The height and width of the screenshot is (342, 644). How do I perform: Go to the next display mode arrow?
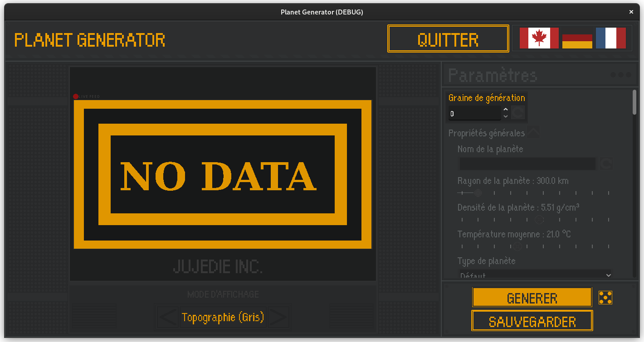278,317
